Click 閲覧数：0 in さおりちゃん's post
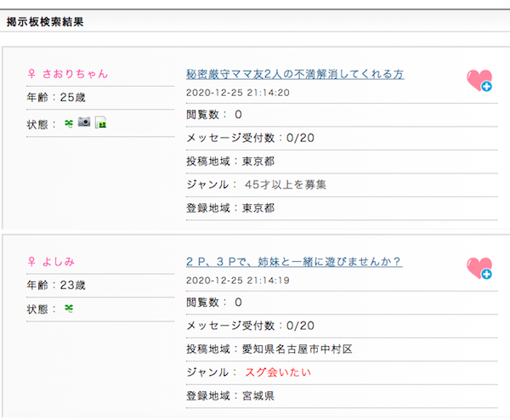This screenshot has width=510, height=420. pos(214,115)
